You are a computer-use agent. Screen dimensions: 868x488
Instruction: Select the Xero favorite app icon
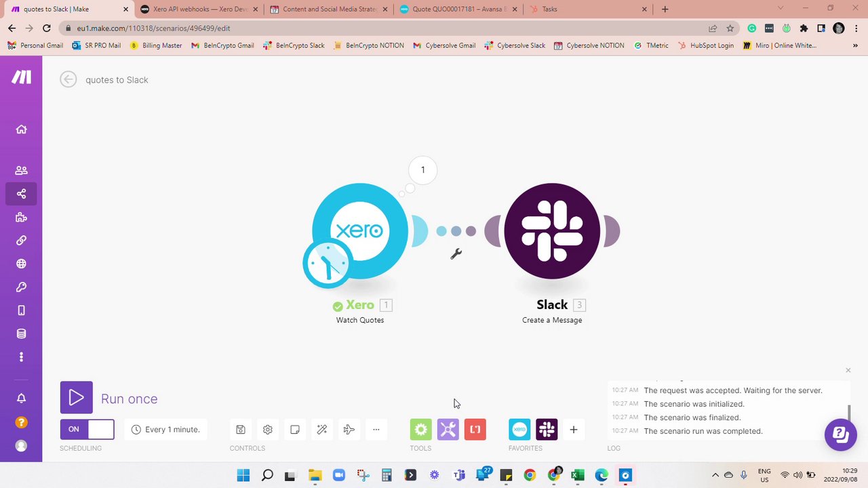[519, 429]
